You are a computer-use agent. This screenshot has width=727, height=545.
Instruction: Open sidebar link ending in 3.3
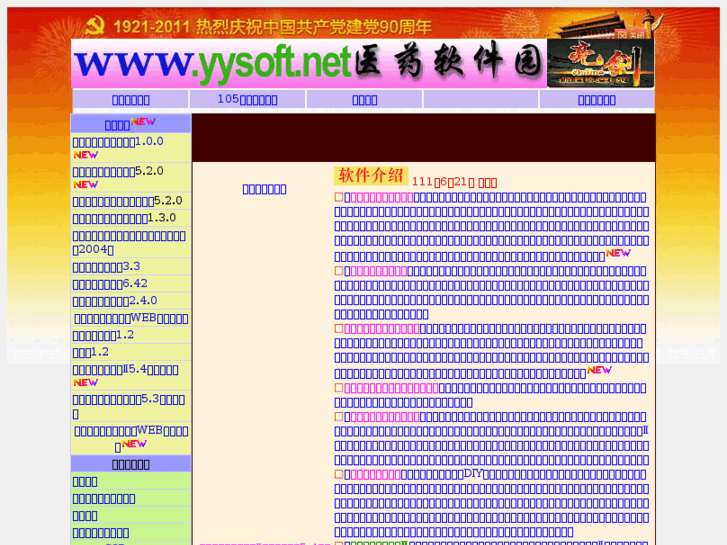(106, 267)
